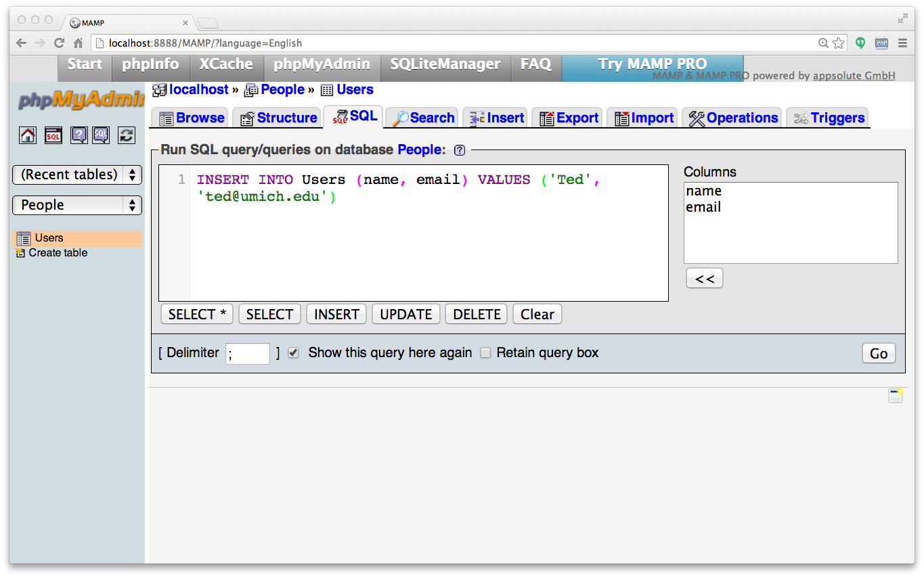924x577 pixels.
Task: Enable Retain query box checkbox
Action: pos(485,353)
